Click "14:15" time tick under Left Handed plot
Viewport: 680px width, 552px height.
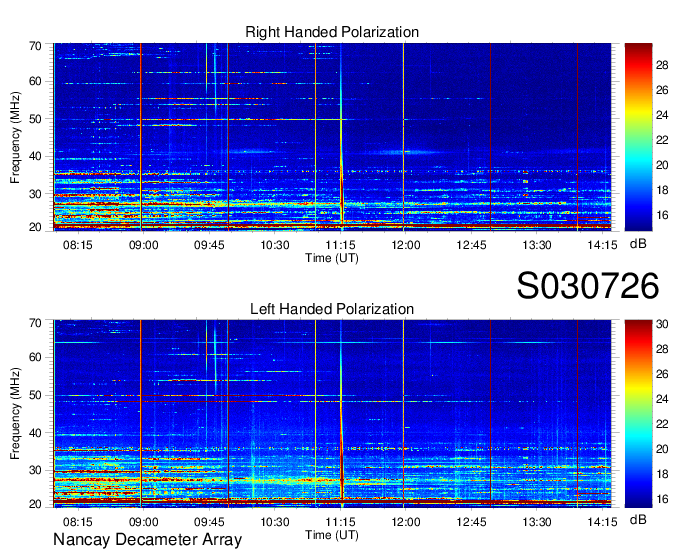602,522
